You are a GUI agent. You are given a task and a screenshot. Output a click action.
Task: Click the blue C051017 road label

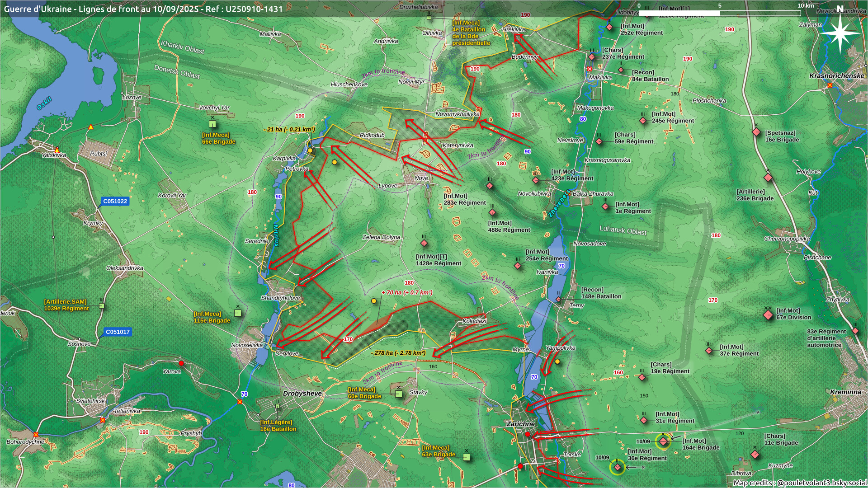[118, 332]
